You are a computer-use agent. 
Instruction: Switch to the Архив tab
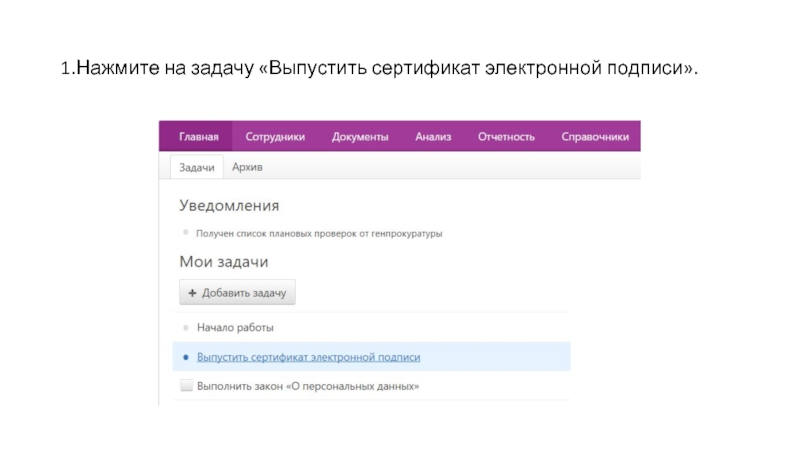(x=247, y=167)
